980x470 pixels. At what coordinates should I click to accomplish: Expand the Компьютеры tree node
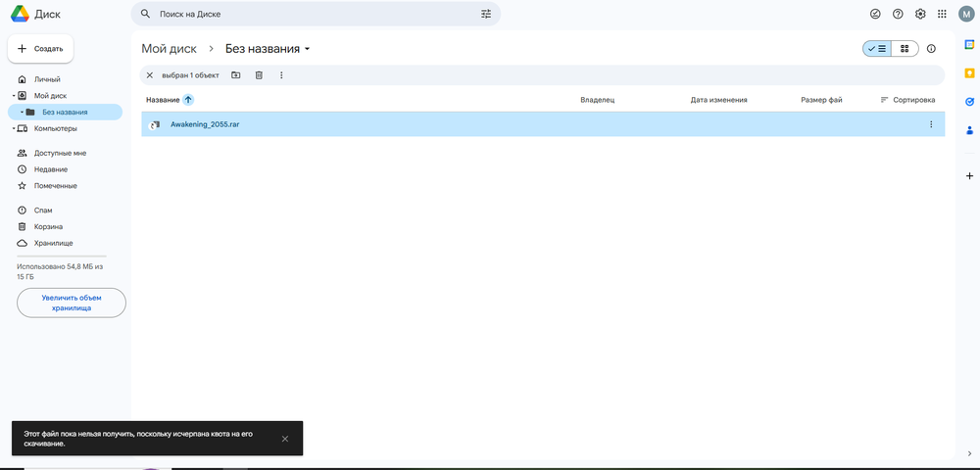(14, 128)
